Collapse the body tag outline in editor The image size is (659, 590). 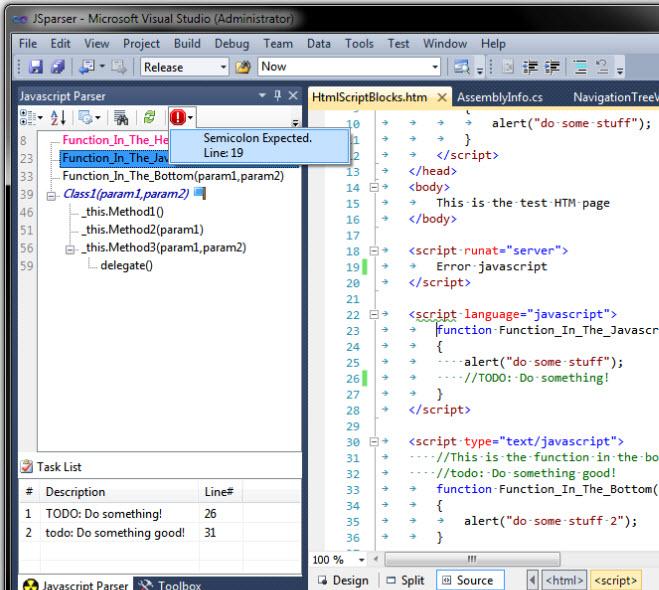tap(375, 187)
